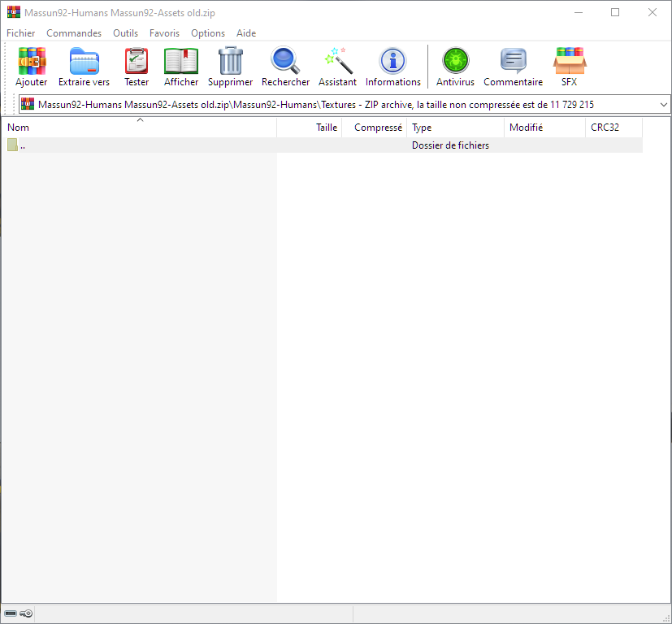Click the archive path address field
Screen dimensions: 672x624
[345, 105]
